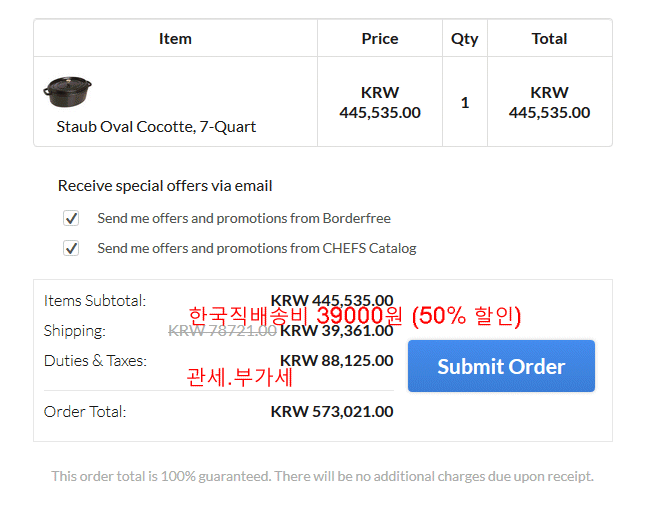
Task: Click the item price KRW 445,535.00
Action: click(x=380, y=102)
